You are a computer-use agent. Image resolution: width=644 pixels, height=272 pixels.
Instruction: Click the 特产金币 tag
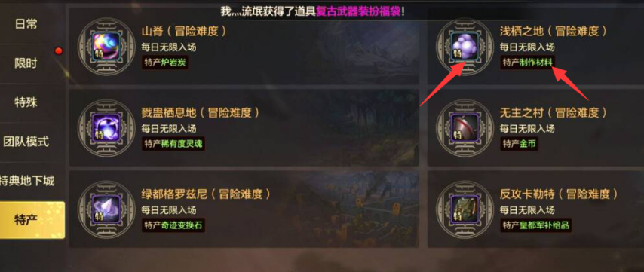(519, 144)
